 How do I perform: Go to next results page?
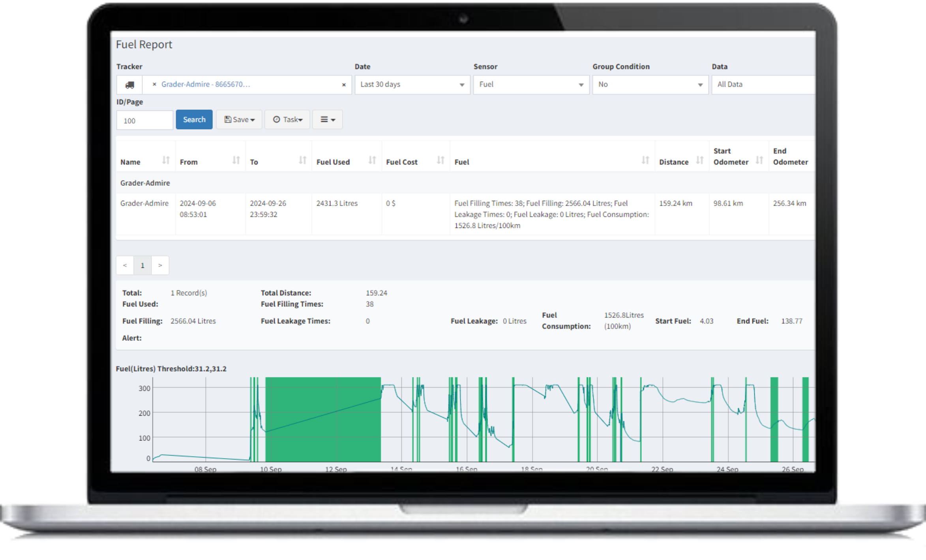pos(160,265)
